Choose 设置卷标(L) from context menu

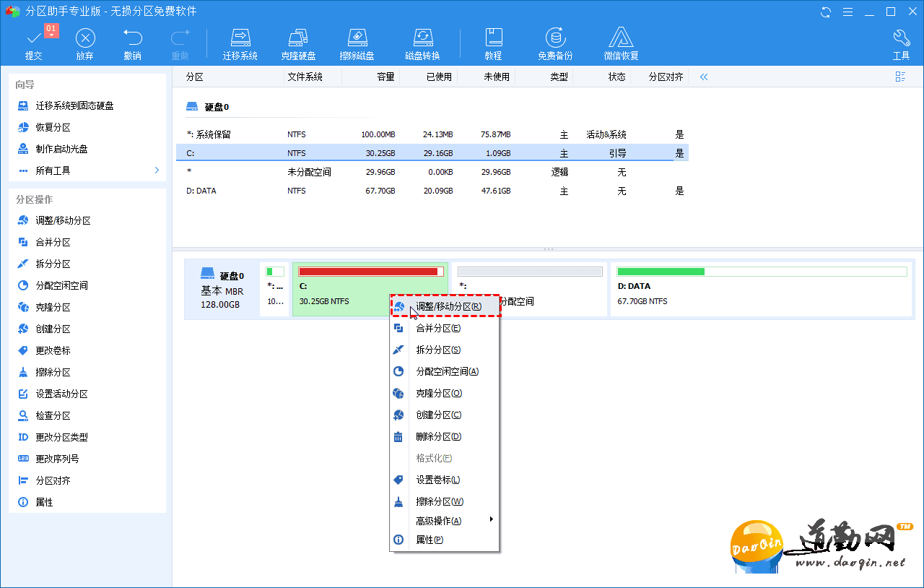coord(445,480)
